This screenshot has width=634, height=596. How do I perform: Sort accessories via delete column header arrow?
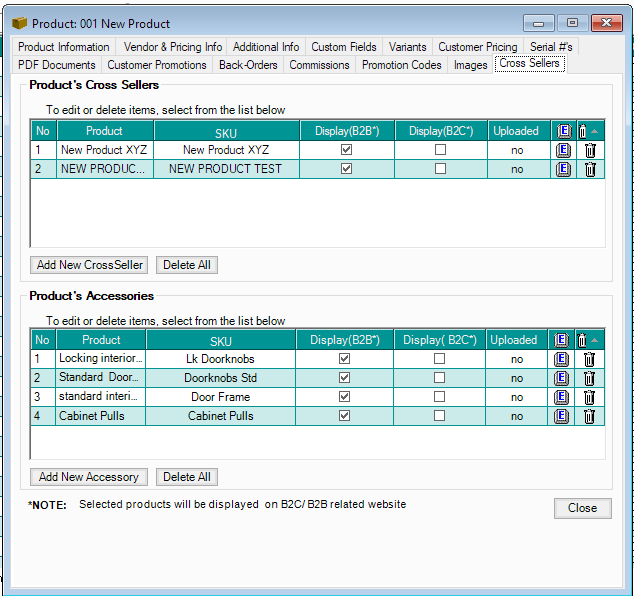(x=596, y=340)
